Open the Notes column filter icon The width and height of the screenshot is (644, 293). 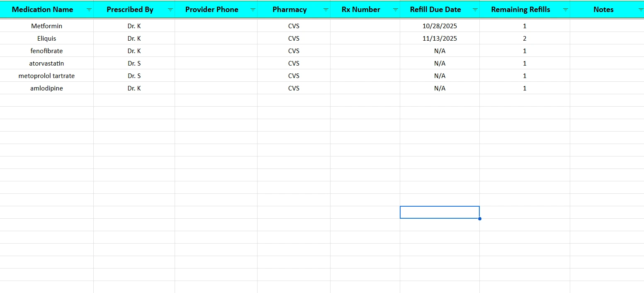point(640,10)
